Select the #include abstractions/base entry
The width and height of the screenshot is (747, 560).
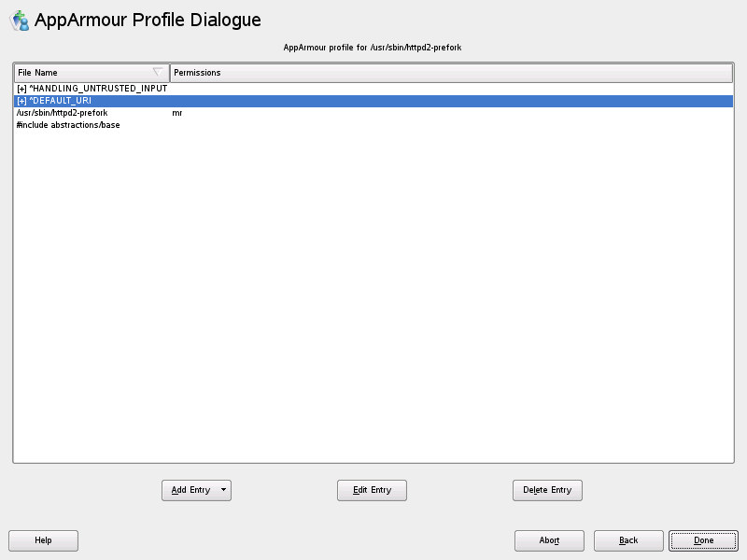[65, 124]
